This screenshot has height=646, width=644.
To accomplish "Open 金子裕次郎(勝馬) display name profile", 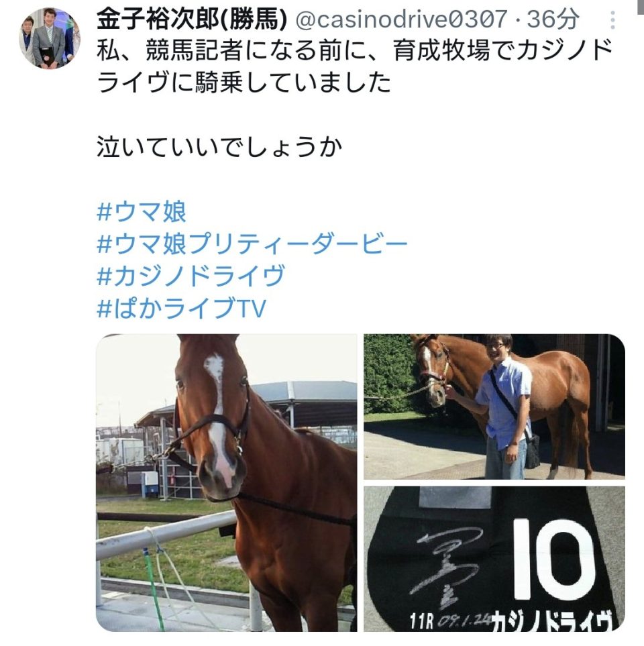I will pos(192,19).
